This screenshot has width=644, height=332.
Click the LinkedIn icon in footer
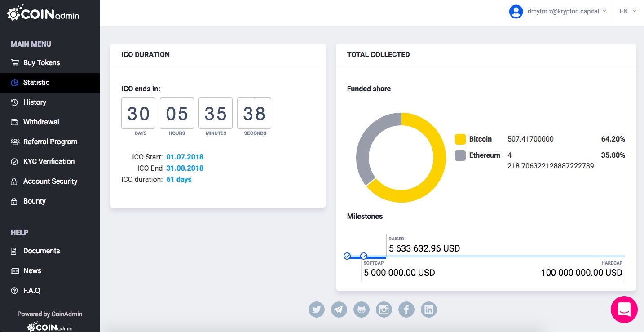pos(429,310)
